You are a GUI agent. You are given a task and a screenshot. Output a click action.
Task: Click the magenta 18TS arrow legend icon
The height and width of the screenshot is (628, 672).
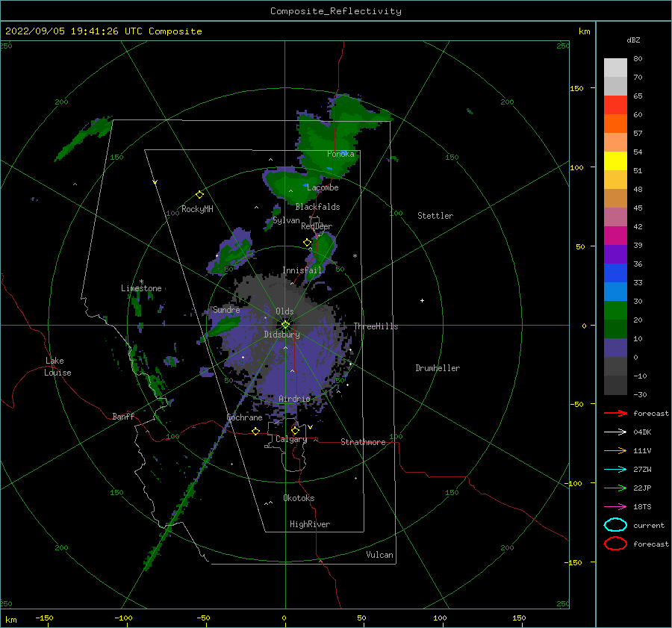615,507
